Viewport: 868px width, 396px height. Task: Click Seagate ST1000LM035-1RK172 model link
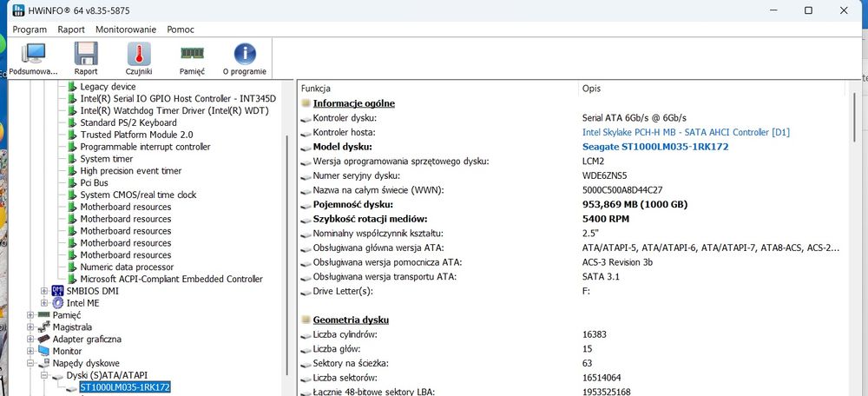pos(655,147)
